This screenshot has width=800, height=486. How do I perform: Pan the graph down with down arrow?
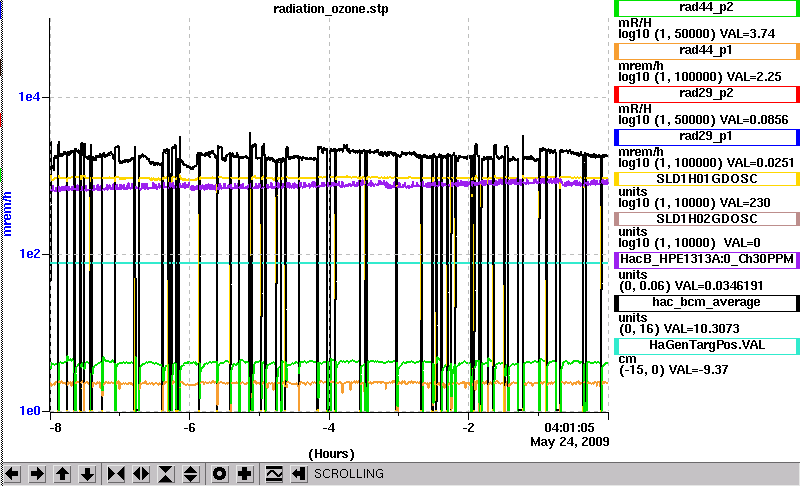[x=87, y=474]
